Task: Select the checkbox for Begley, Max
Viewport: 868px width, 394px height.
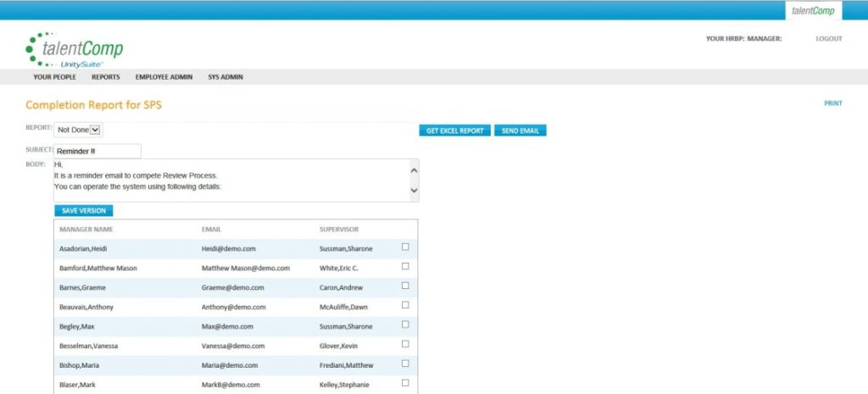Action: (405, 325)
